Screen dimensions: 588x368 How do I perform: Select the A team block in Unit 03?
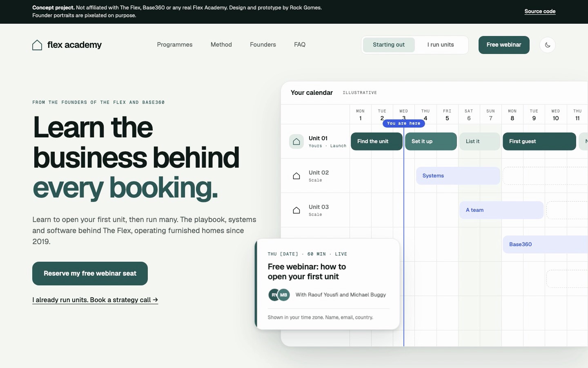[501, 210]
